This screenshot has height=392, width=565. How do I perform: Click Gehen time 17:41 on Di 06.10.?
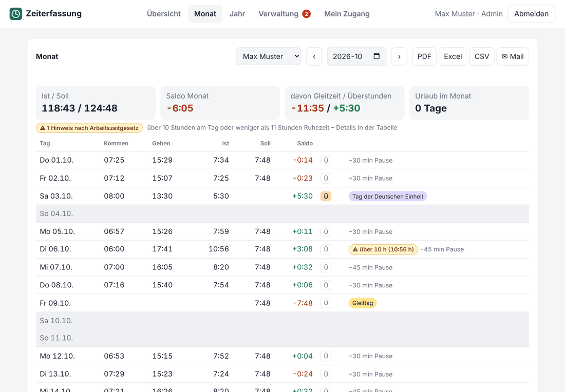point(162,249)
